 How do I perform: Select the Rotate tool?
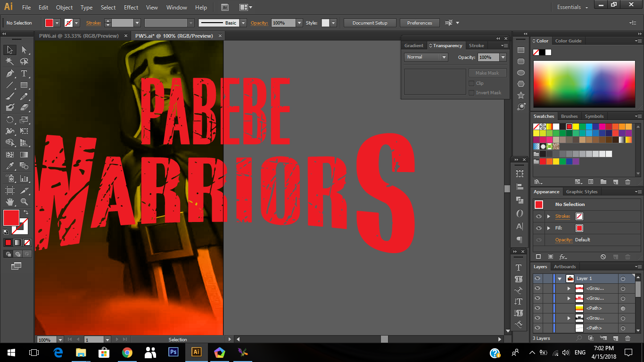pyautogui.click(x=9, y=120)
